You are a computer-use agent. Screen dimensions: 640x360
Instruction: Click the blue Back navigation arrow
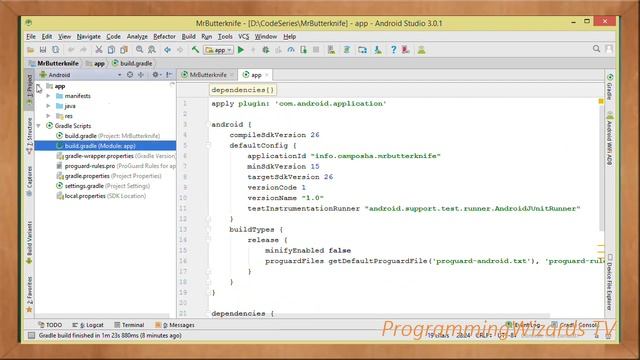[x=167, y=50]
